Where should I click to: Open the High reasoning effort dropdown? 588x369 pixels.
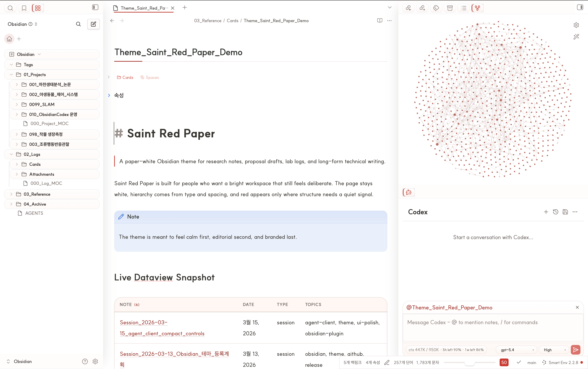(x=554, y=350)
